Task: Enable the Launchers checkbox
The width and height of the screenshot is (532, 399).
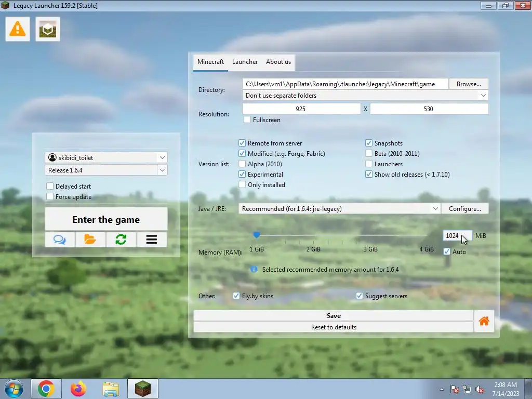Action: 368,164
